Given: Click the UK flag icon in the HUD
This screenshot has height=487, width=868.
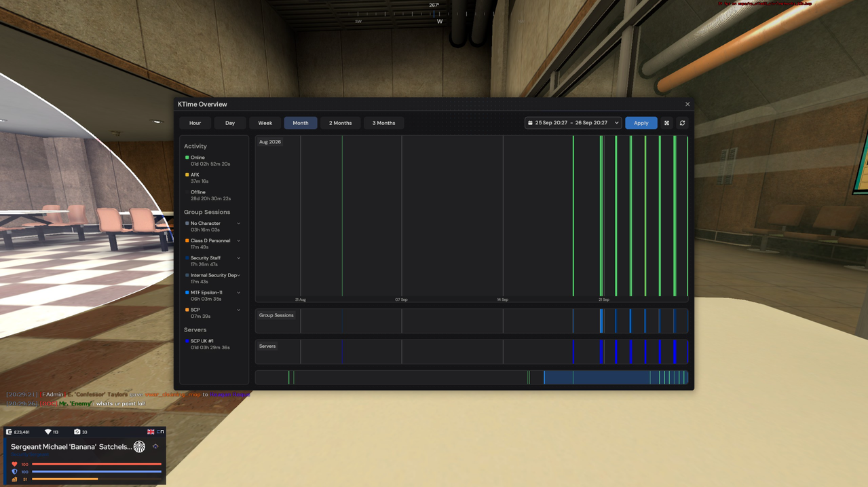Looking at the screenshot, I should tap(151, 432).
